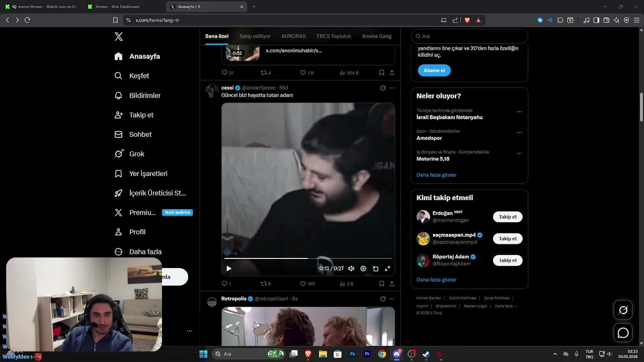Follow Röportaj Adam with Takip et

(x=508, y=260)
